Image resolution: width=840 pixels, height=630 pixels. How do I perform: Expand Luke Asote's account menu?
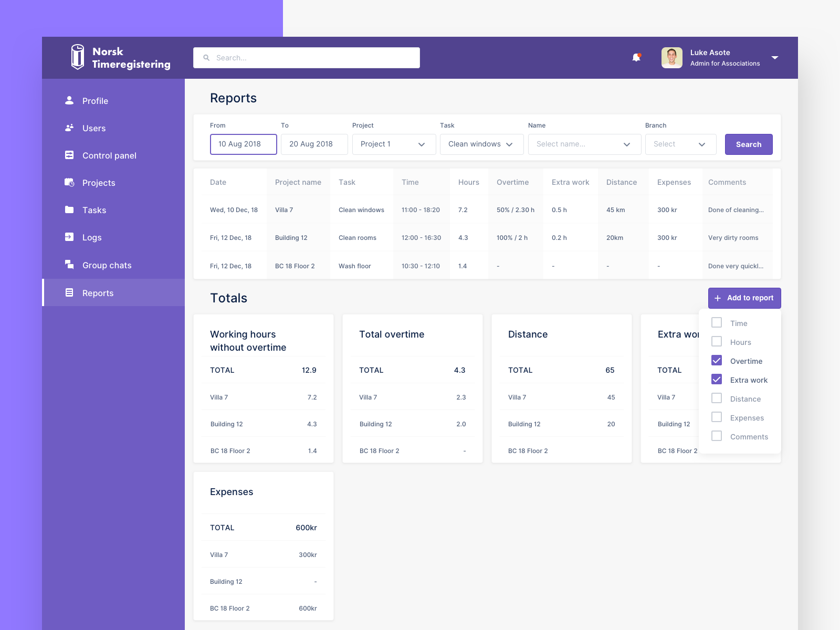(775, 58)
